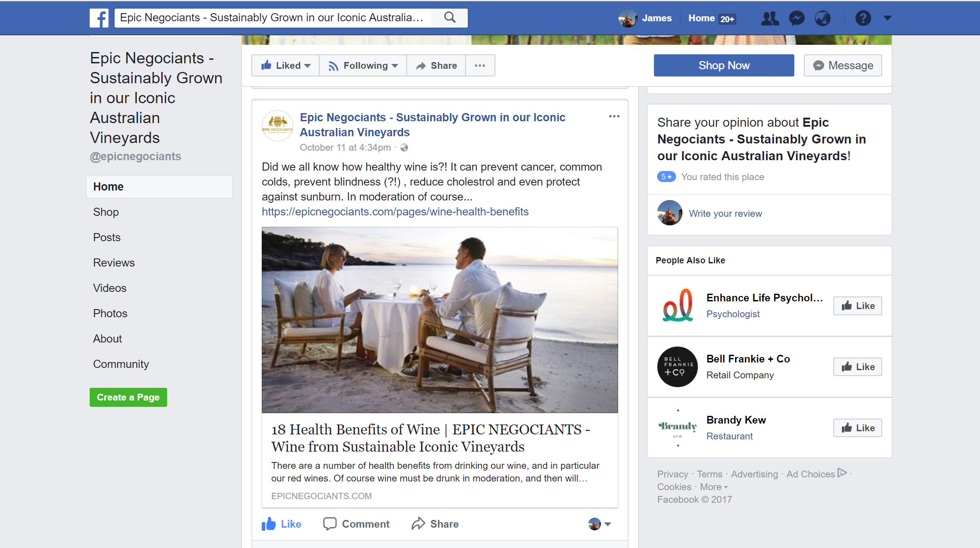Viewport: 980px width, 548px height.
Task: Open Friend Requests icon
Action: point(770,18)
